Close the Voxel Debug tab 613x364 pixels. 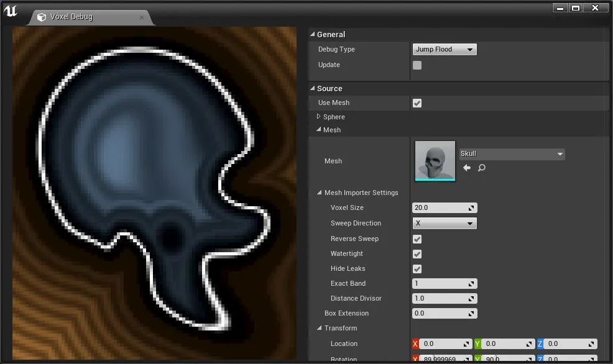coord(141,17)
